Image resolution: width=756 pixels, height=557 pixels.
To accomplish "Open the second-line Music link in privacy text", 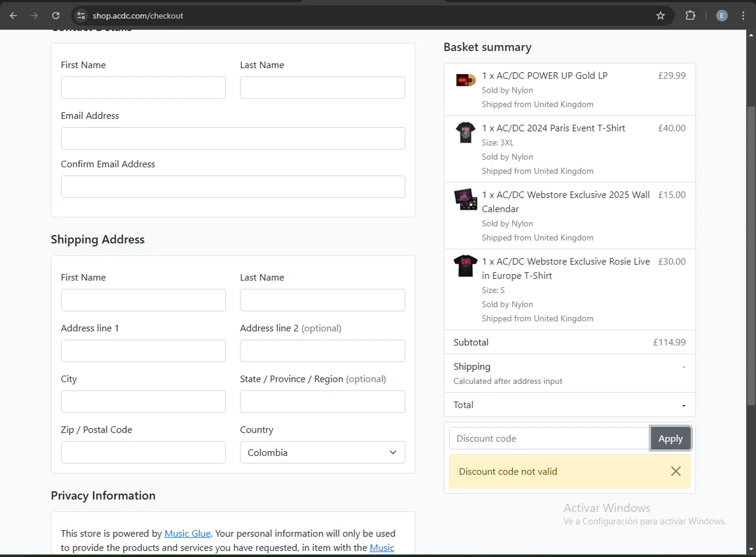I will [x=382, y=548].
